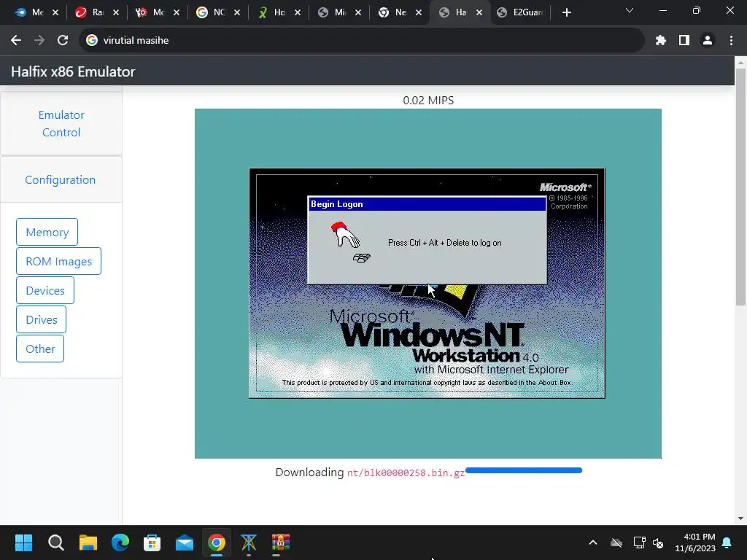Open the Mail app from the taskbar

185,542
